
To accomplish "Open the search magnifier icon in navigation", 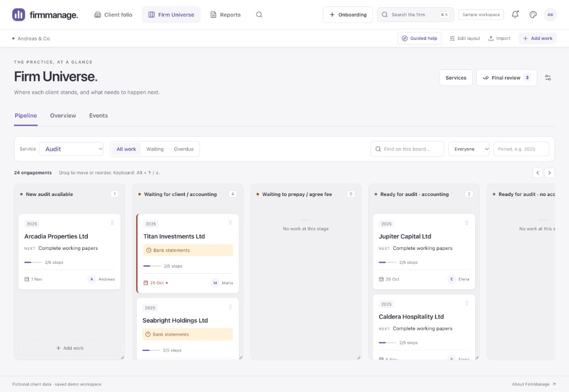I will pyautogui.click(x=259, y=15).
